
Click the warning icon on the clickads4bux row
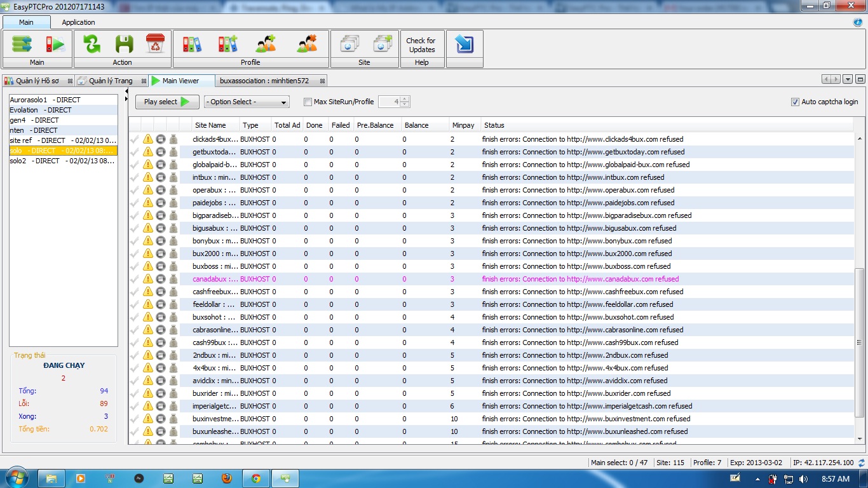(147, 139)
